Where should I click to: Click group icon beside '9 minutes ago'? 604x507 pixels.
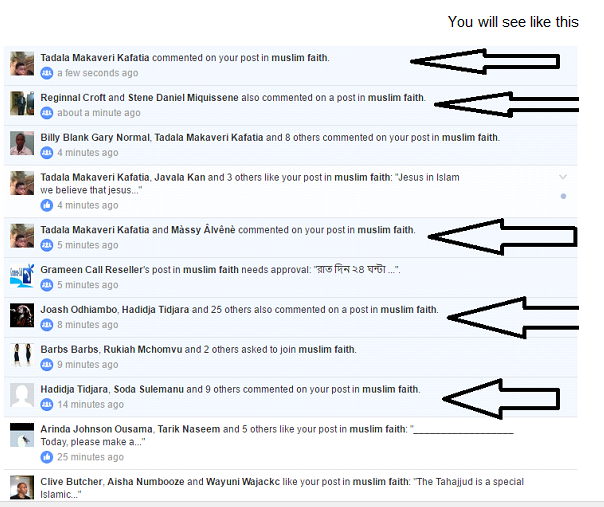(x=47, y=364)
